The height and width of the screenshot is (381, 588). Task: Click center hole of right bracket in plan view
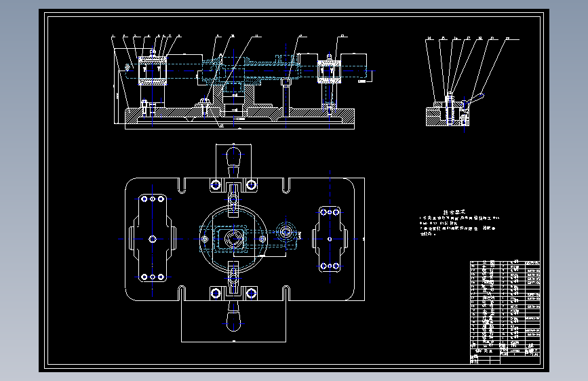pyautogui.click(x=330, y=239)
